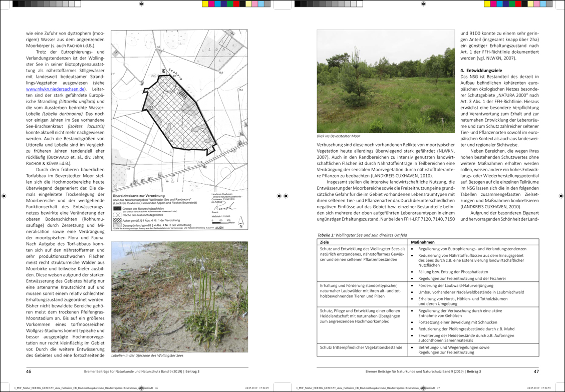Open the www.nlwkn.niedersachsen.de link
The height and width of the screenshot is (392, 565).
point(56,89)
